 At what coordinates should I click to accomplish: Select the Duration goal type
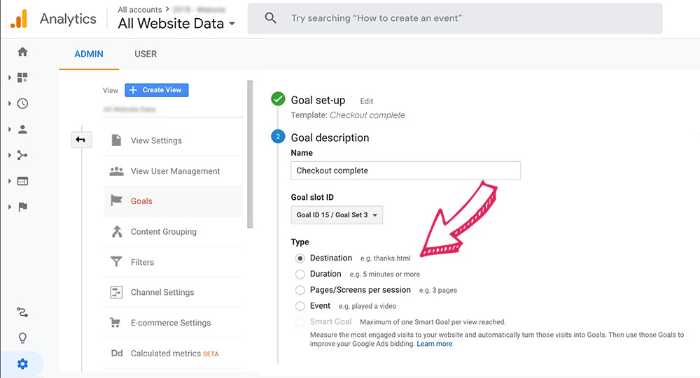click(300, 274)
